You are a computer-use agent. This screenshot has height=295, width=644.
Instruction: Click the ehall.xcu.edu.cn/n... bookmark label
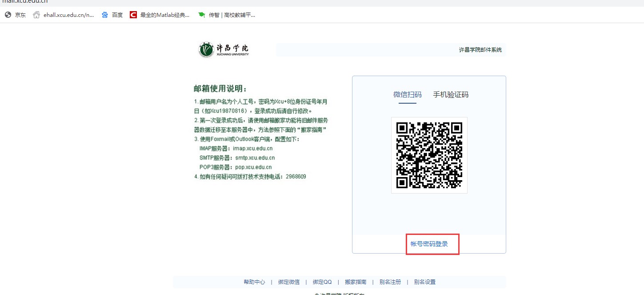pos(69,15)
